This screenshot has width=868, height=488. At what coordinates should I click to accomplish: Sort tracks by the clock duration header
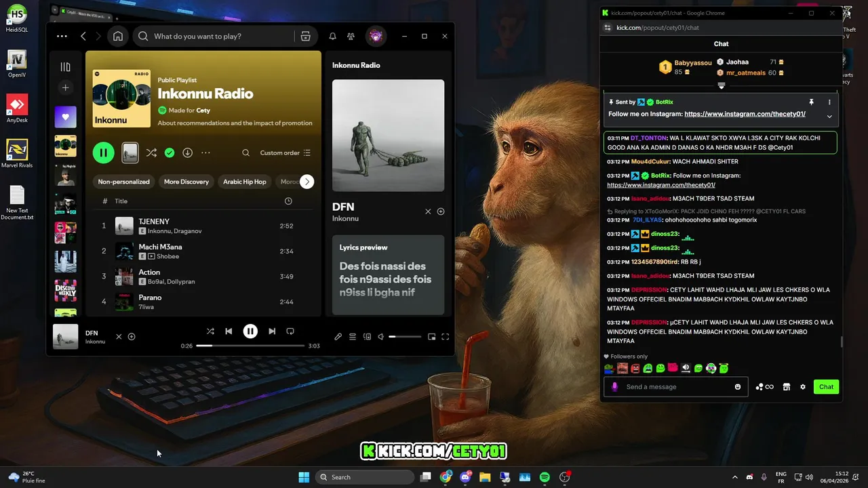[x=288, y=201]
